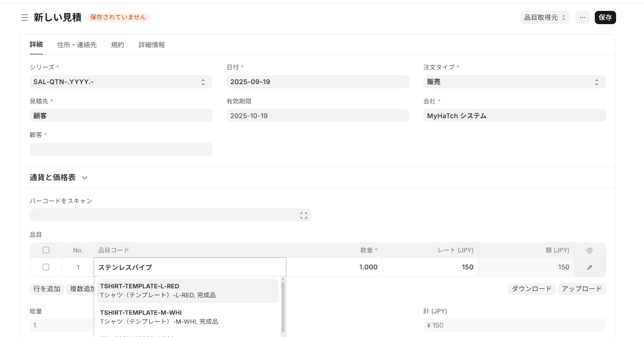Select the checkbox for item row 1

[x=45, y=267]
